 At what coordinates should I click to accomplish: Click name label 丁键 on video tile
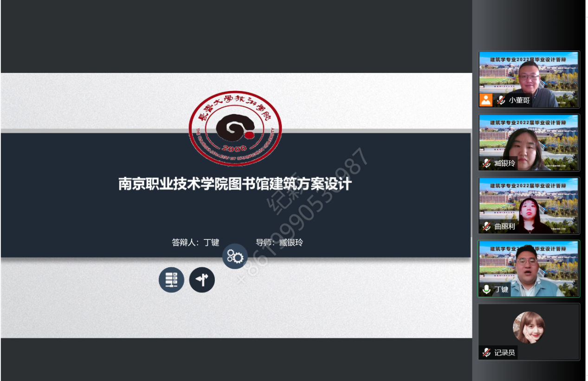click(501, 290)
